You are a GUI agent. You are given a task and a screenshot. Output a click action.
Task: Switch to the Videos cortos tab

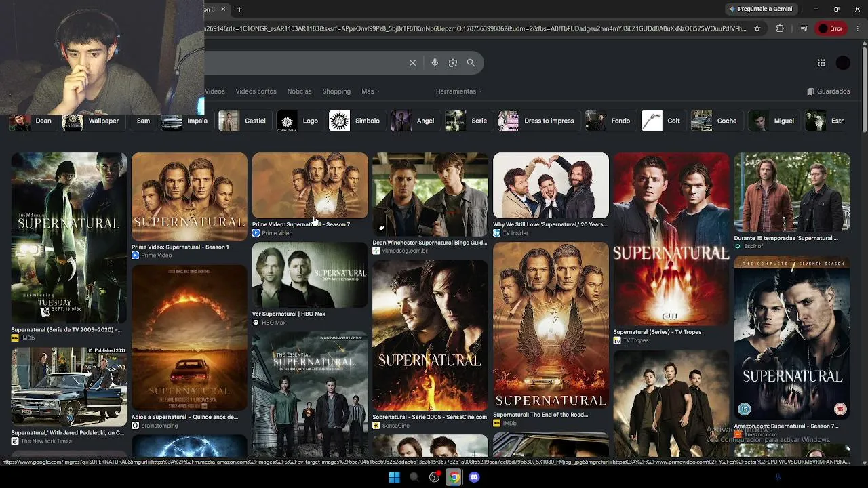[256, 91]
